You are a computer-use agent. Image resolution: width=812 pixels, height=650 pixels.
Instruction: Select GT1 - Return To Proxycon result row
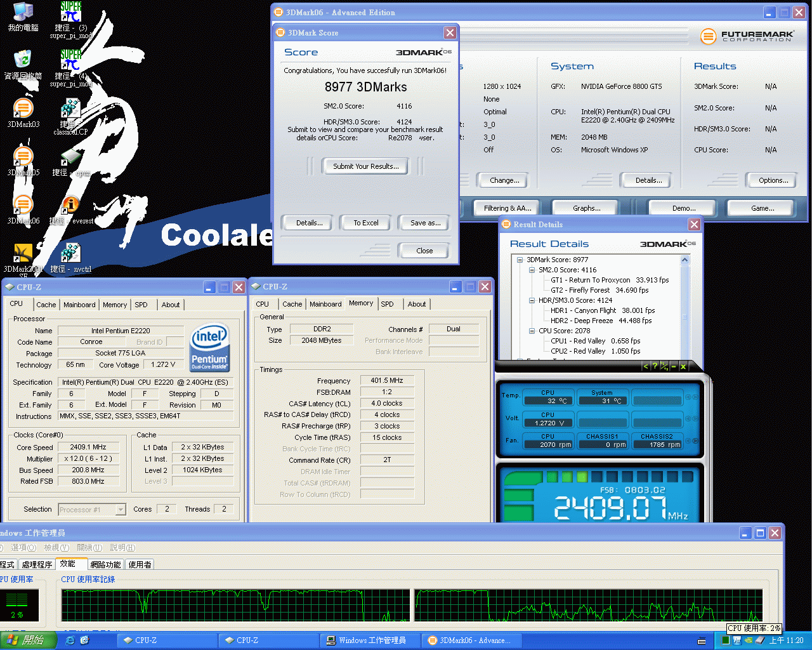[610, 280]
